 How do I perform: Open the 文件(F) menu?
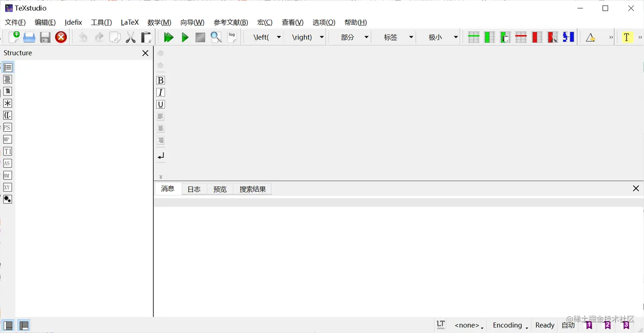click(x=15, y=22)
